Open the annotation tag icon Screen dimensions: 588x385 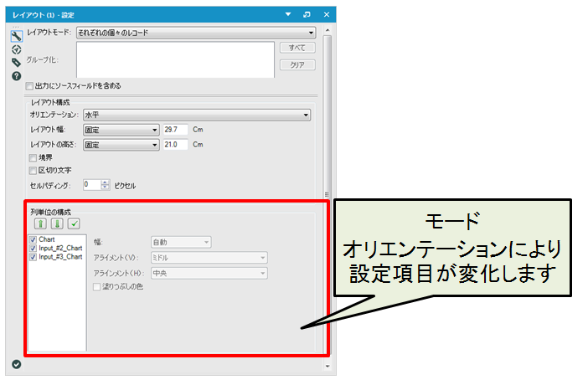(x=16, y=62)
